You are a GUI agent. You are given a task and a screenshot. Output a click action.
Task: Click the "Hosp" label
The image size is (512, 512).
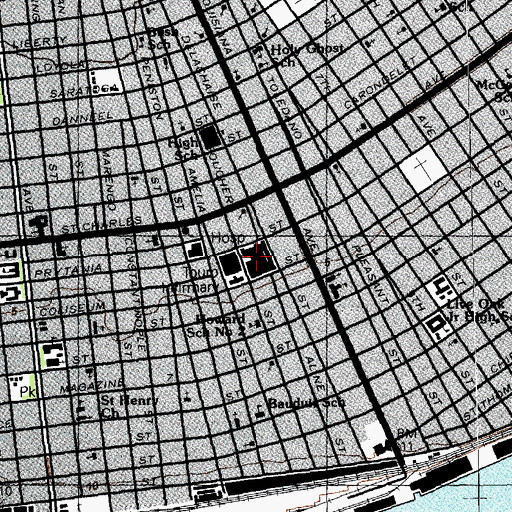tap(228, 238)
